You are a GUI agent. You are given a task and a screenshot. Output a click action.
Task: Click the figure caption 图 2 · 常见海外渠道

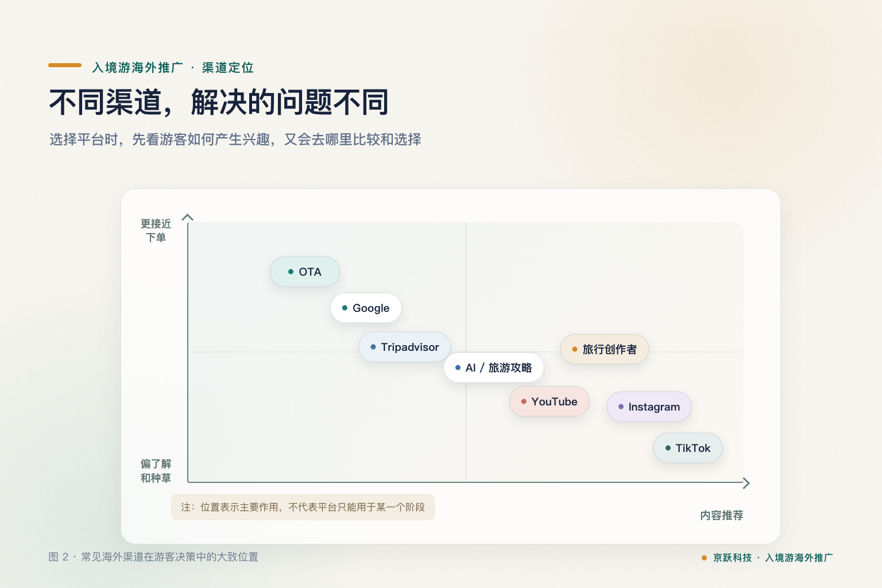pyautogui.click(x=153, y=557)
